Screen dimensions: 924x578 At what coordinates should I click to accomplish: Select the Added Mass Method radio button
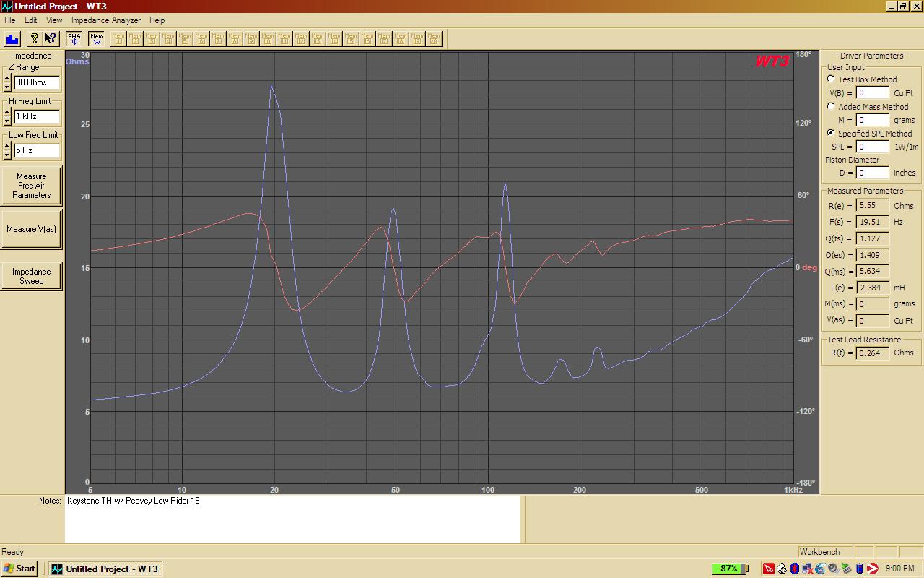coord(831,106)
